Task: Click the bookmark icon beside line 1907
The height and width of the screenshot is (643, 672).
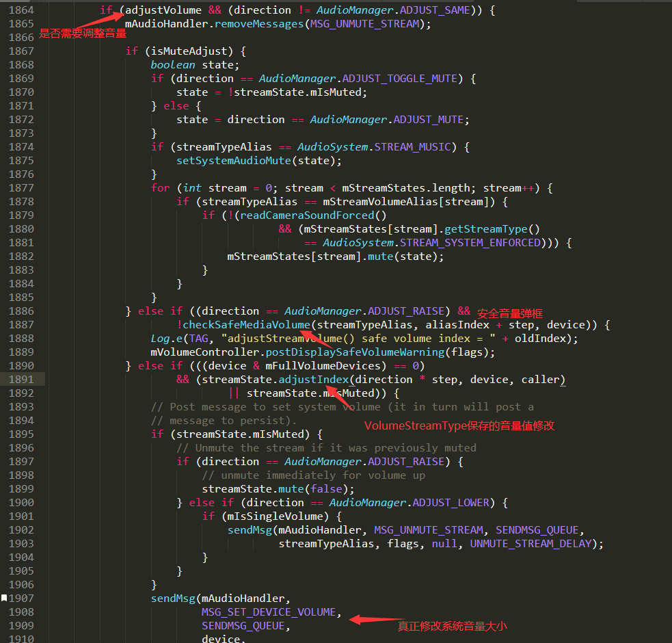Action: pyautogui.click(x=4, y=598)
